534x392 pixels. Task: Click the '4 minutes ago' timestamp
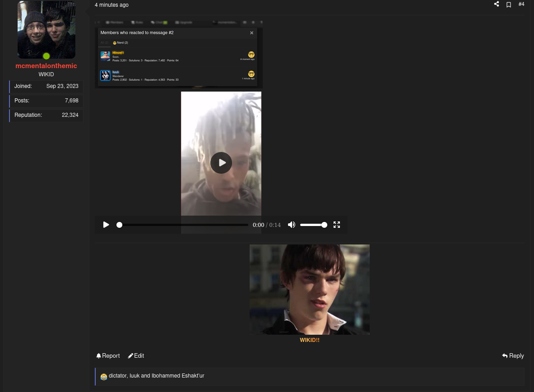111,5
